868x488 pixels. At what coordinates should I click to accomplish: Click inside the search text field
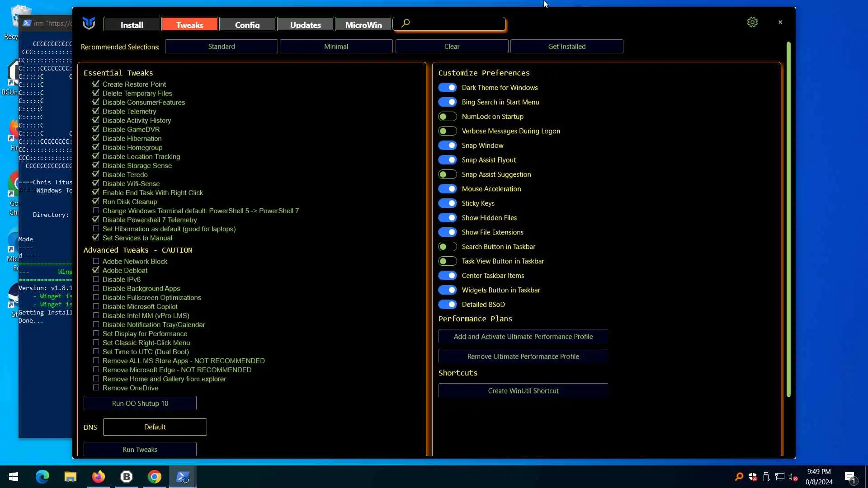coord(457,23)
